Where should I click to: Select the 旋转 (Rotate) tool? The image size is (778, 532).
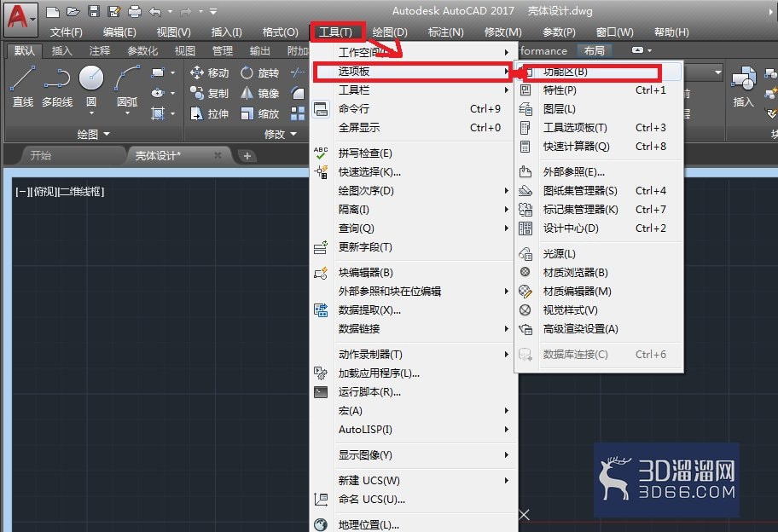coord(259,72)
